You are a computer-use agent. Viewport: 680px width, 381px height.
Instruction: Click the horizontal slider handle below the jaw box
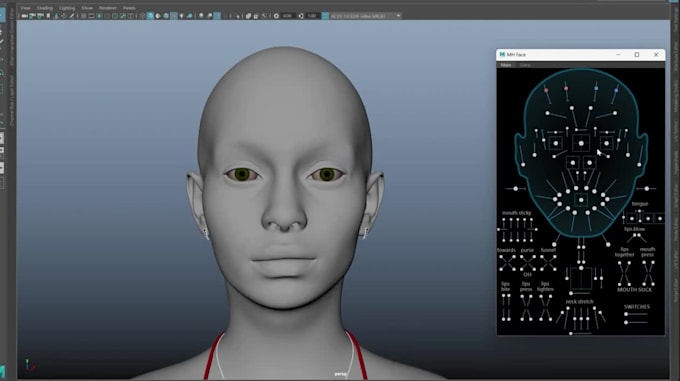571,293
